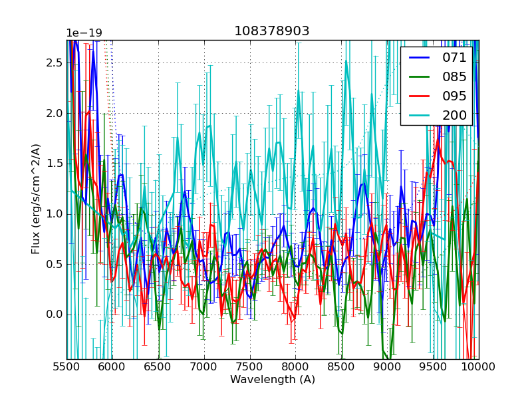Image resolution: width=532 pixels, height=399 pixels.
Task: Click the plot title 108378903
Action: [272, 31]
